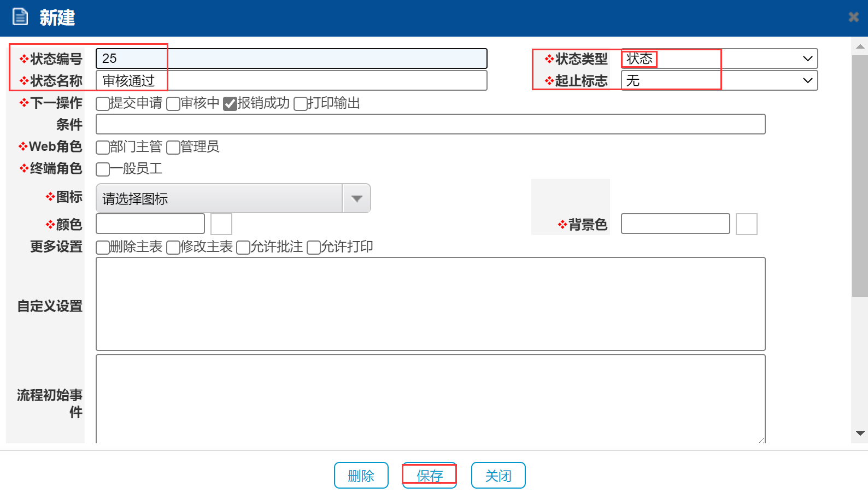Focus the 条件 input field
This screenshot has height=493, width=868.
coord(430,124)
